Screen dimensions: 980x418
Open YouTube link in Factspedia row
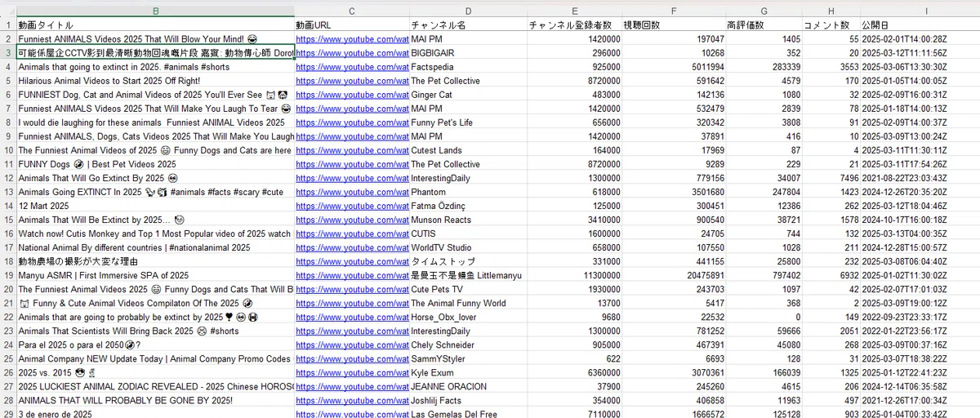click(352, 66)
